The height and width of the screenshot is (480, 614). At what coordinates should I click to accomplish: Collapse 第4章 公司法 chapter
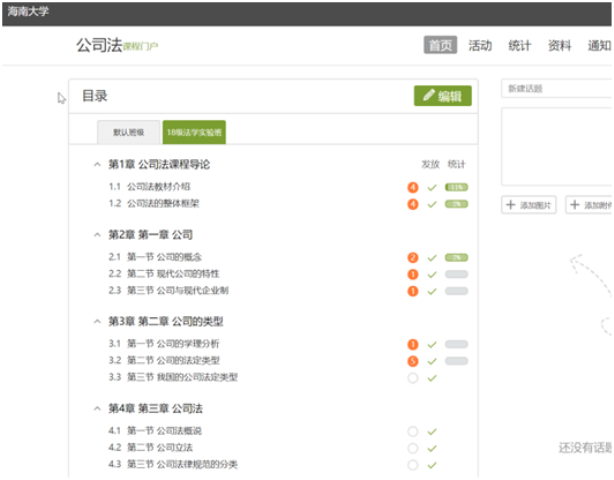tap(97, 408)
